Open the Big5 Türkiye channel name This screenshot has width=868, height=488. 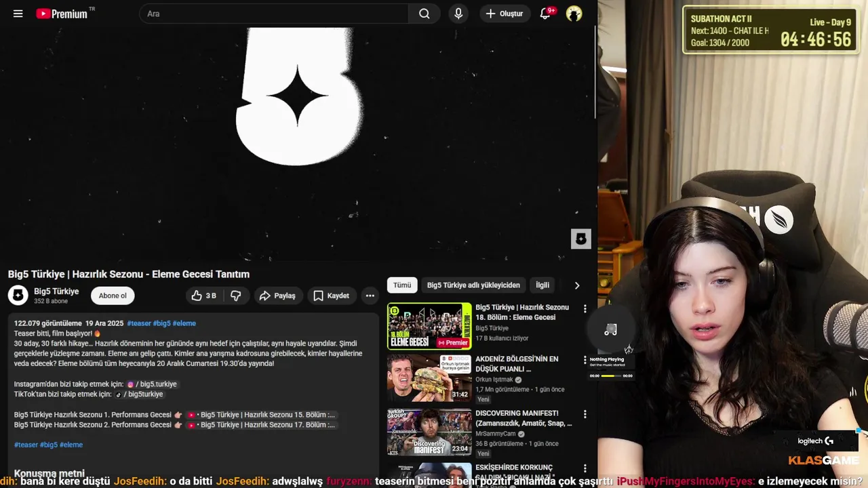click(56, 291)
